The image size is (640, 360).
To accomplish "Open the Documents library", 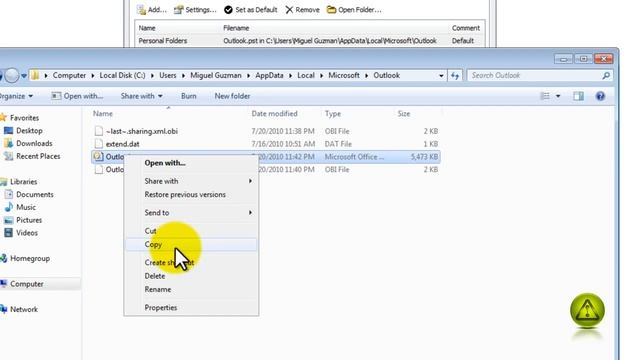I will tap(35, 195).
